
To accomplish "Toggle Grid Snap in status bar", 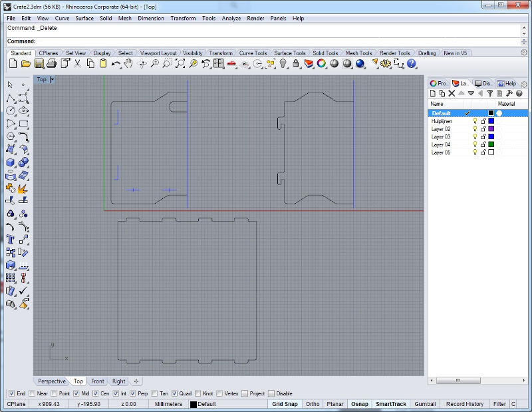I will point(285,404).
